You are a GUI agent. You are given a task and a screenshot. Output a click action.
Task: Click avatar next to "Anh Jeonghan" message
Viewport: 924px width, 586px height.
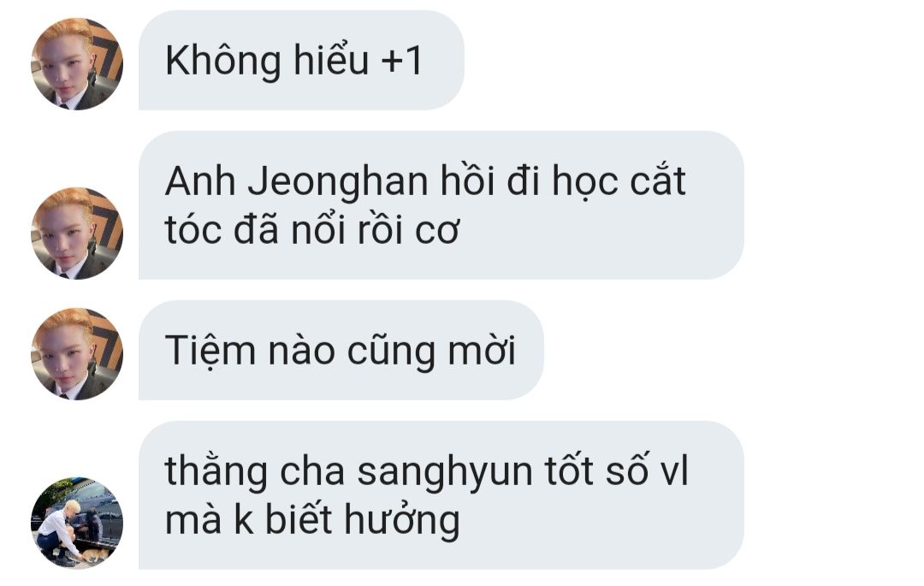coord(77,234)
